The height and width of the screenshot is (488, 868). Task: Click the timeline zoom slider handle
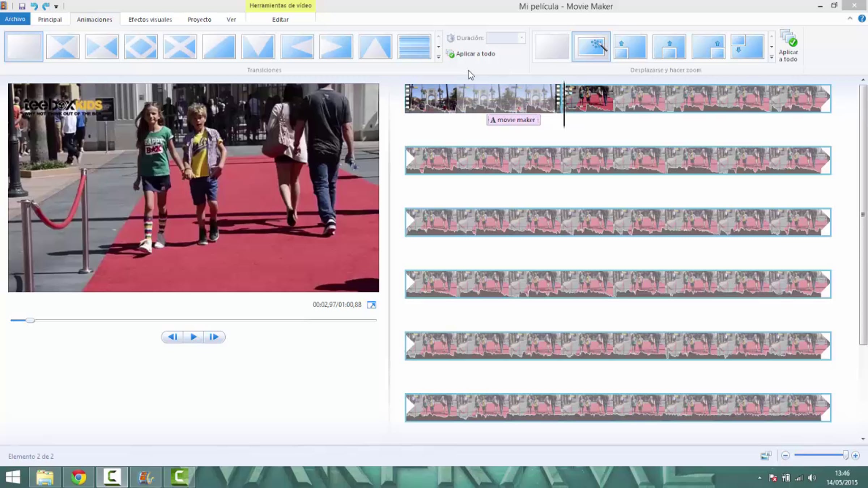[x=845, y=455]
